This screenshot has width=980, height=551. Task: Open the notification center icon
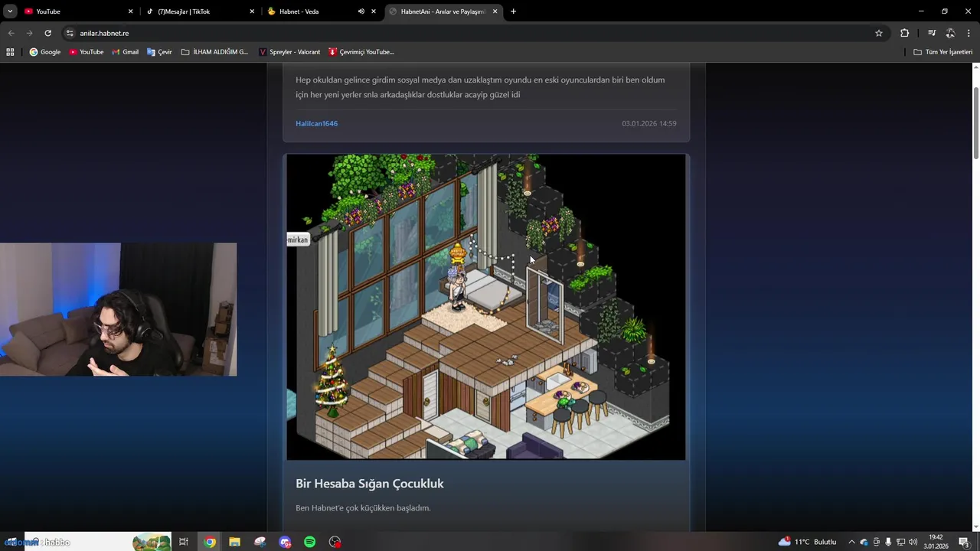(x=964, y=542)
